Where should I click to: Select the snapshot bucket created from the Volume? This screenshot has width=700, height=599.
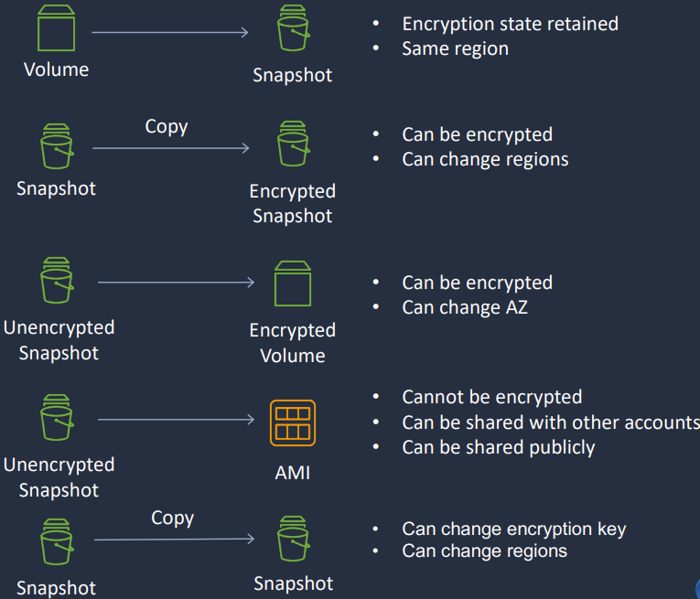pos(293,29)
